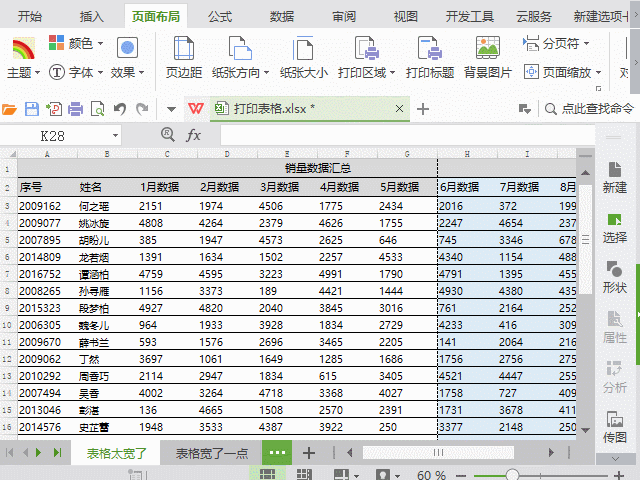This screenshot has width=640, height=480.
Task: Click the export to PDF icon
Action: tap(54, 109)
